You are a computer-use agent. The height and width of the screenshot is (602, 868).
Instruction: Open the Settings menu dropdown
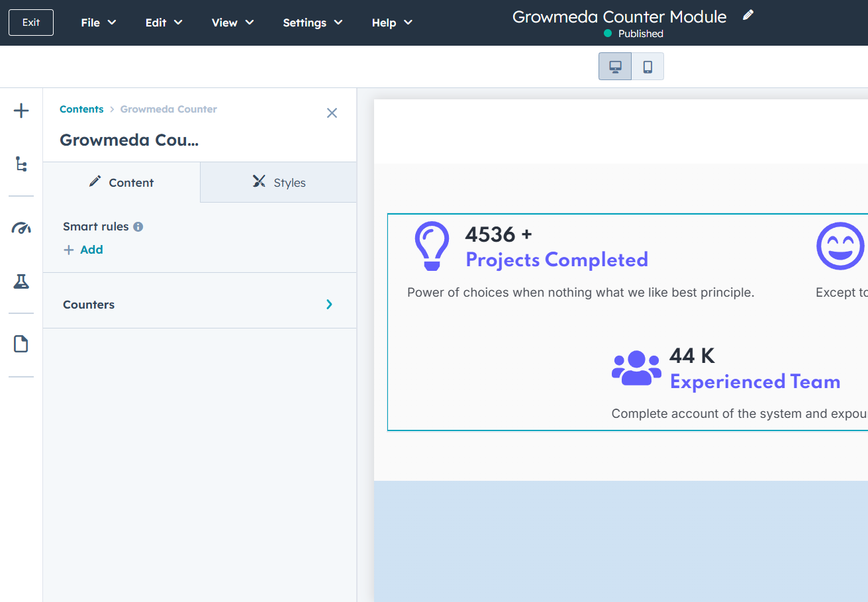313,23
